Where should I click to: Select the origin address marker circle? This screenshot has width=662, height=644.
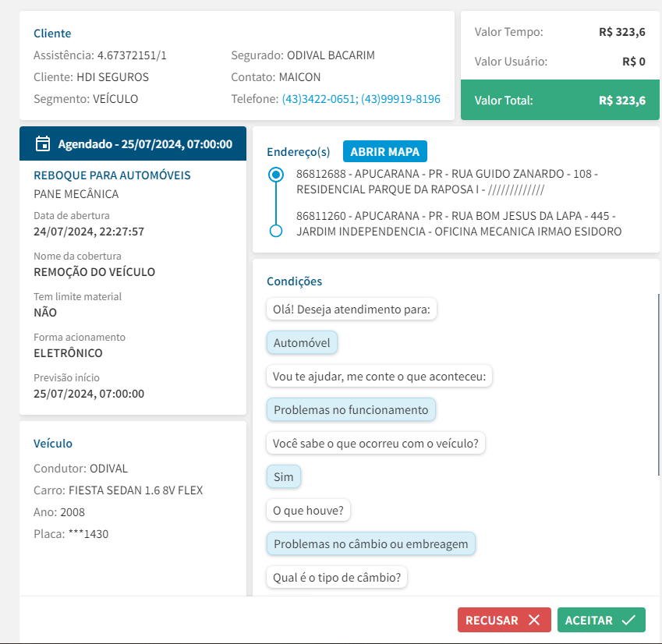tap(275, 175)
